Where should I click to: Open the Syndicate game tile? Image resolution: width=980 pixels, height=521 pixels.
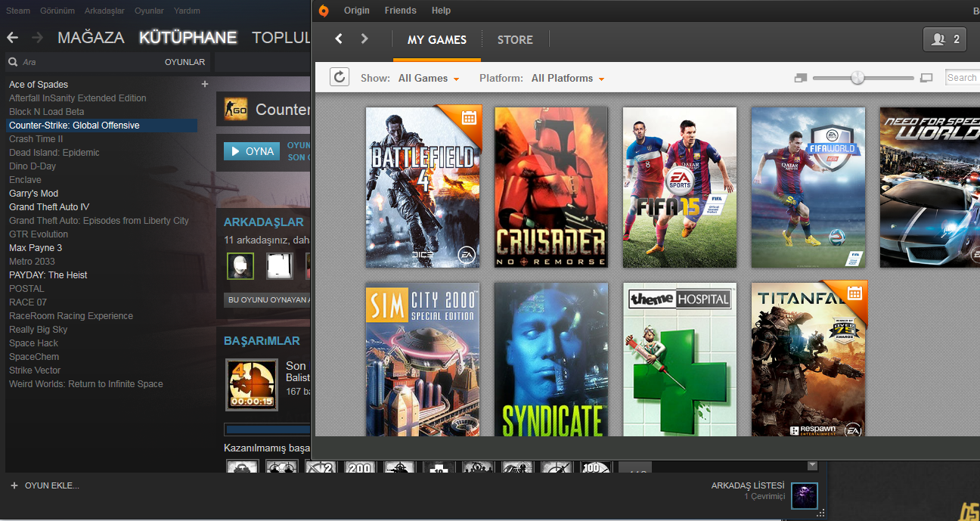tap(551, 359)
